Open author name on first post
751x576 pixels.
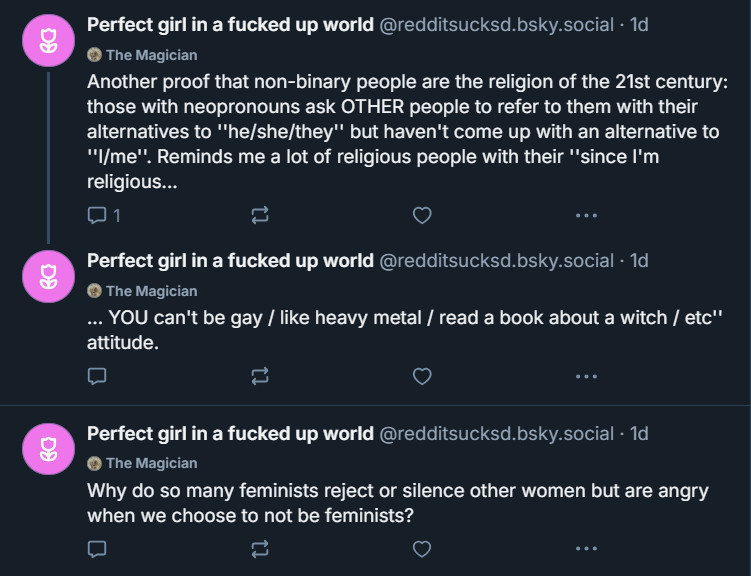(230, 24)
